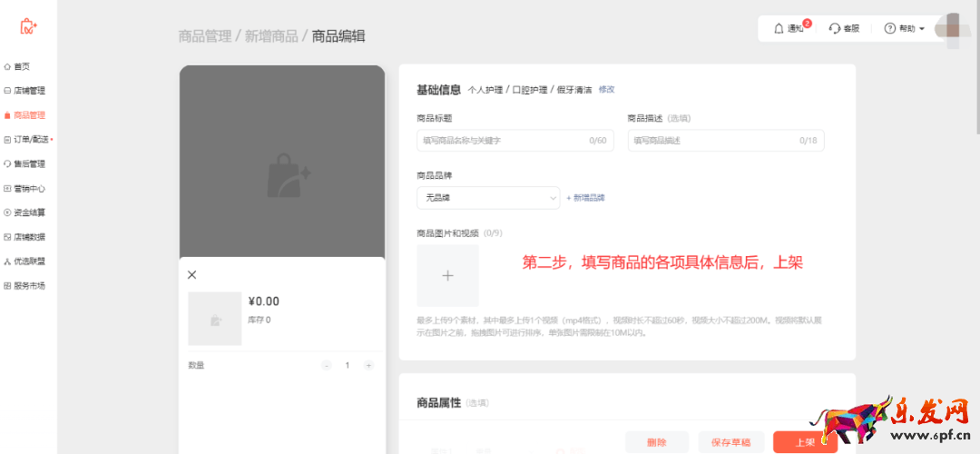This screenshot has width=980, height=454.
Task: Open the 商品品牌 brand dropdown
Action: pos(488,197)
